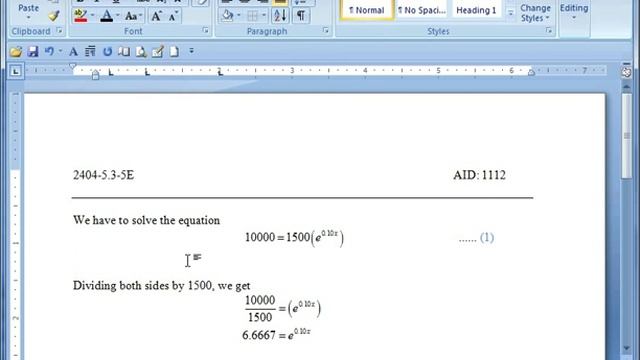This screenshot has width=640, height=360.
Task: Click the vertical scrollbar thumb
Action: point(627,136)
